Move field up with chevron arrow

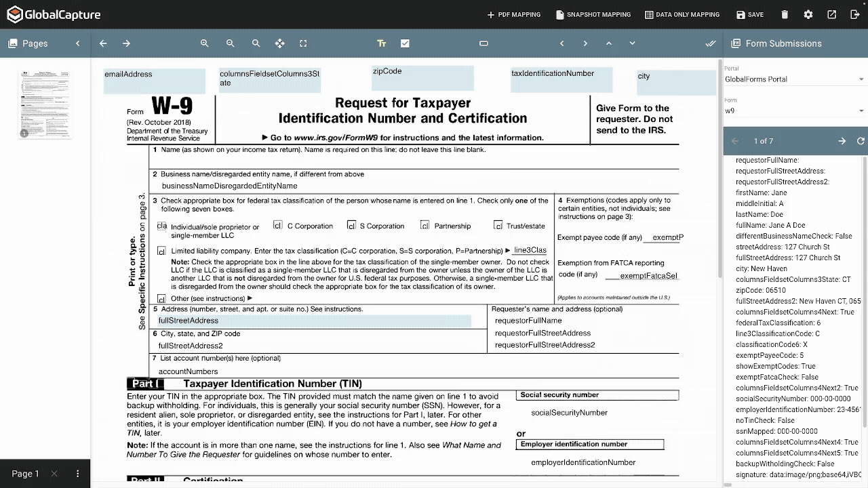click(608, 43)
